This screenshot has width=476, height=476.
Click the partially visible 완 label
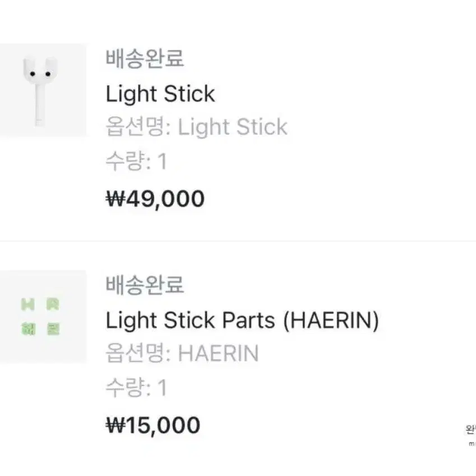[470, 430]
